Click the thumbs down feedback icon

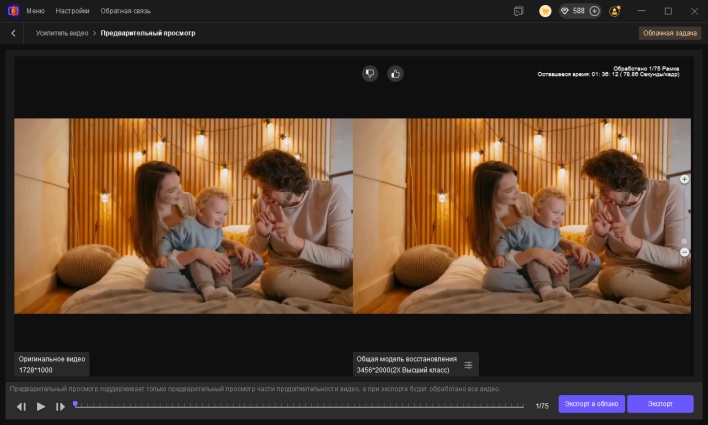tap(370, 73)
